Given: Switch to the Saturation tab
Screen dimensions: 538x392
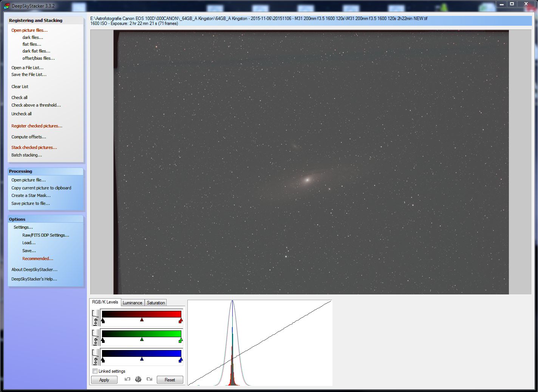Looking at the screenshot, I should [x=155, y=302].
